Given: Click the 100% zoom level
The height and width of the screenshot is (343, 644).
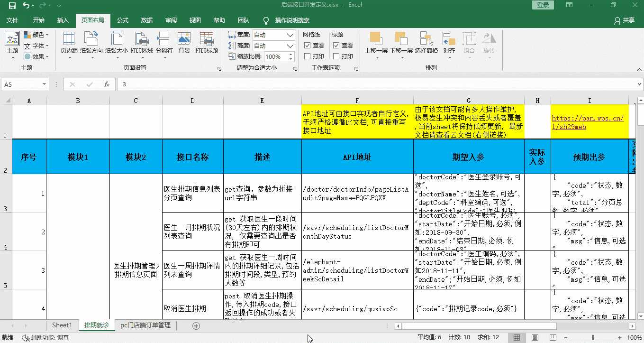Looking at the screenshot, I should pos(634,337).
